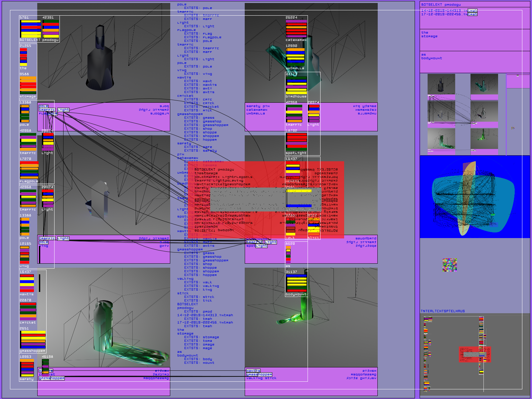Click the red rectangle in the minimap
This screenshot has width=532, height=399.
click(x=475, y=354)
